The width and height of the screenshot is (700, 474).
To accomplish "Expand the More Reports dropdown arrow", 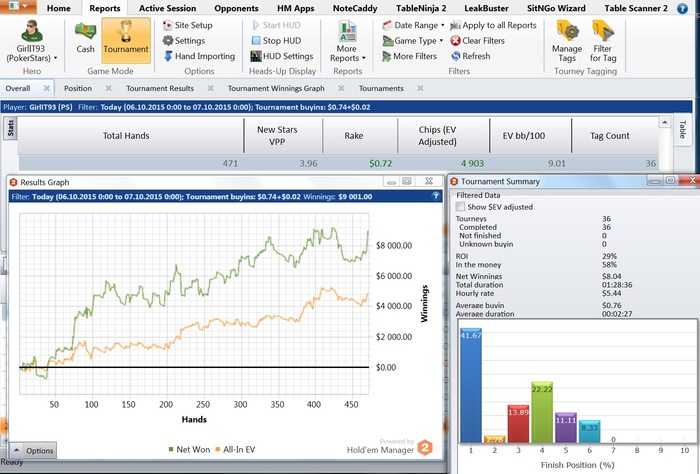I will (364, 58).
